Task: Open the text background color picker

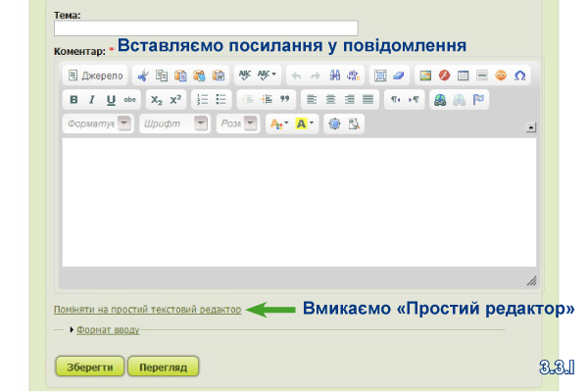Action: [305, 123]
